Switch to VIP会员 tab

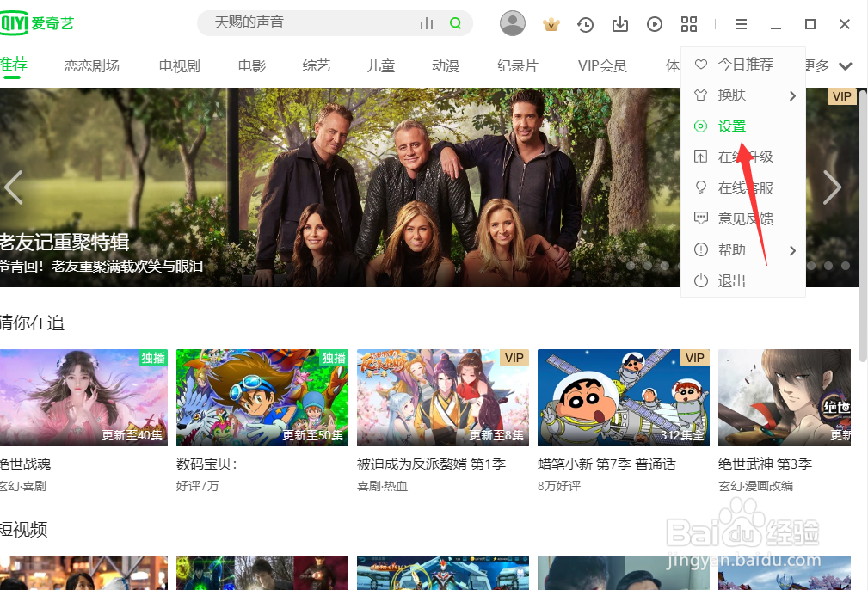[602, 66]
